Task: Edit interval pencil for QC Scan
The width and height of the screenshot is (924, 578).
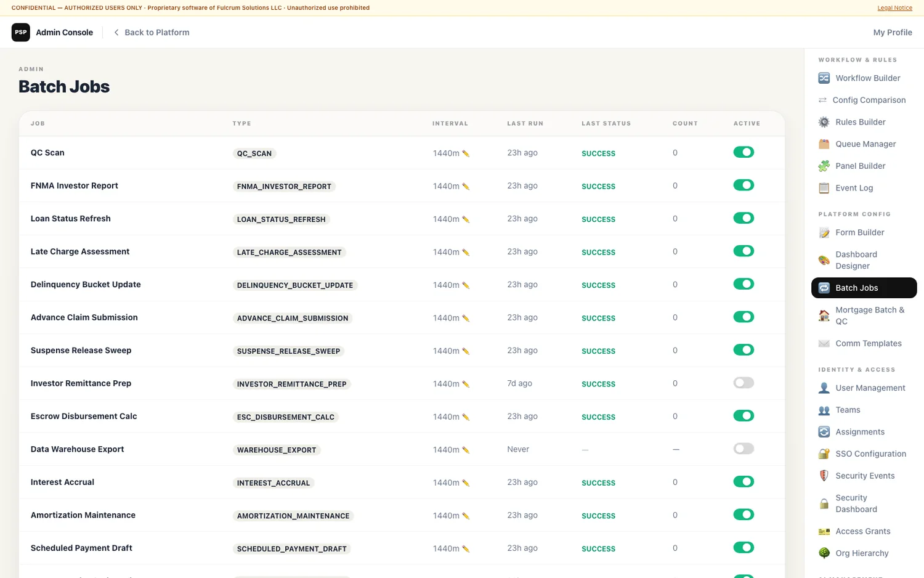Action: click(466, 153)
